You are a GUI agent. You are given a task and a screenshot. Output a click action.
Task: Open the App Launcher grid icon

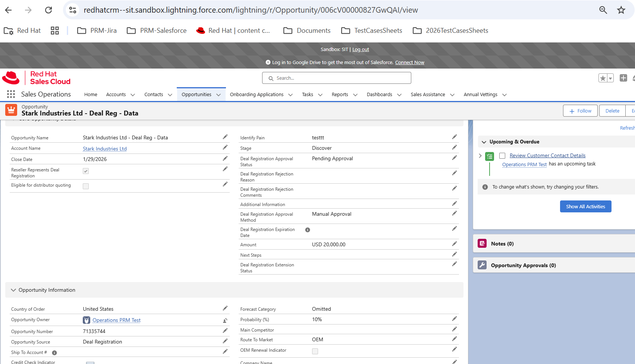[11, 94]
